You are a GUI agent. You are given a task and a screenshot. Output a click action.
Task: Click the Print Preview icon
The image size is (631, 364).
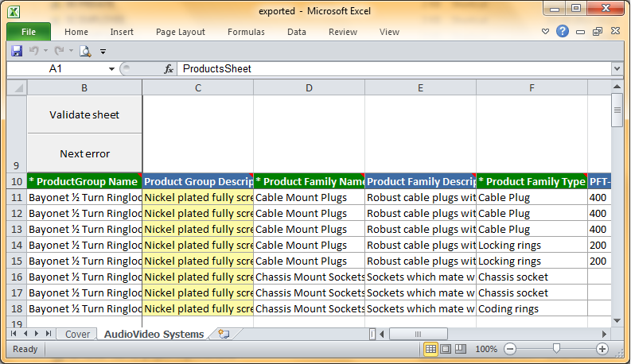tap(85, 51)
